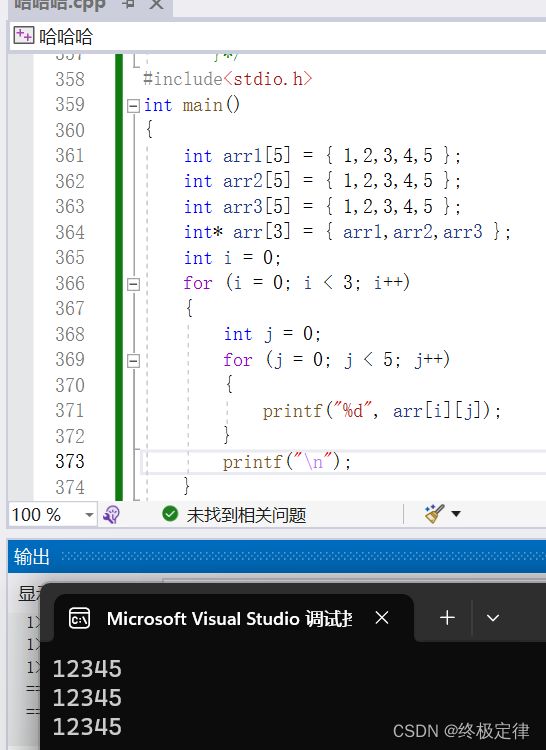Click the printf("\n") statement on line 373
Viewport: 546px width, 750px height.
click(287, 462)
